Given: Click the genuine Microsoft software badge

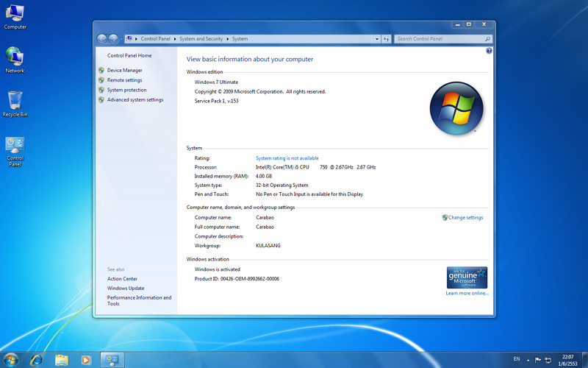Looking at the screenshot, I should [x=467, y=277].
